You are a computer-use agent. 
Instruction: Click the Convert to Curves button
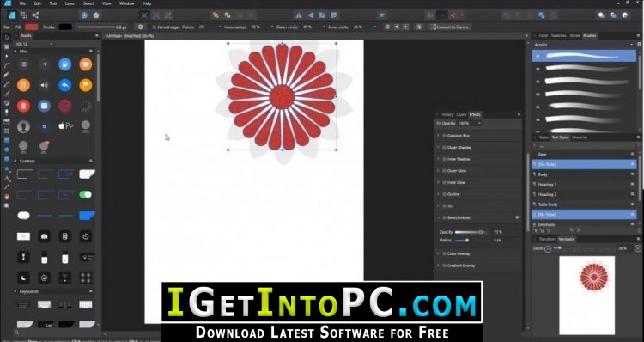pyautogui.click(x=450, y=27)
